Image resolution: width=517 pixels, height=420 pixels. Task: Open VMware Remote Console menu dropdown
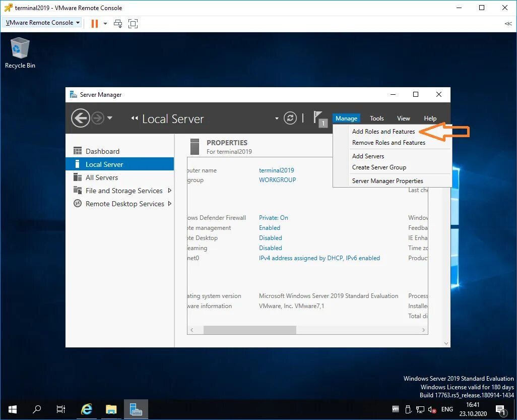(42, 22)
